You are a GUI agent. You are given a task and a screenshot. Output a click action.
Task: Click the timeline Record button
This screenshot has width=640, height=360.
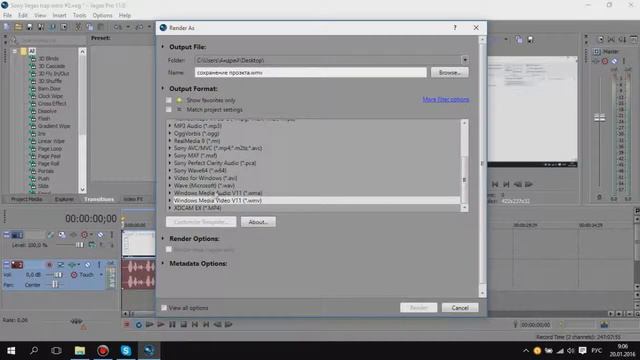pyautogui.click(x=127, y=324)
